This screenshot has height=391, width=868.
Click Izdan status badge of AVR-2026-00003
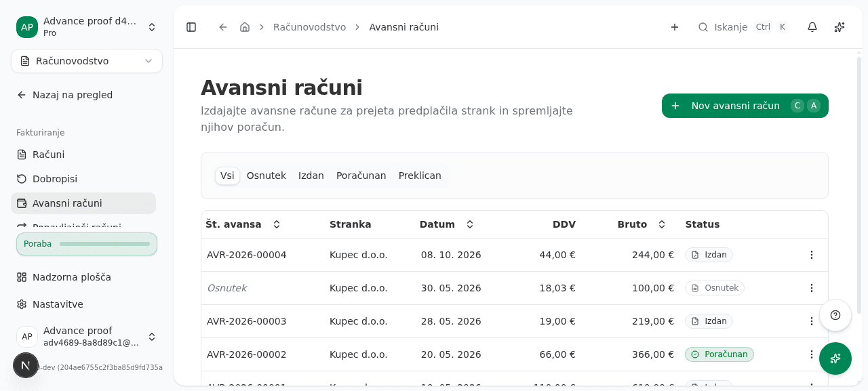point(709,321)
